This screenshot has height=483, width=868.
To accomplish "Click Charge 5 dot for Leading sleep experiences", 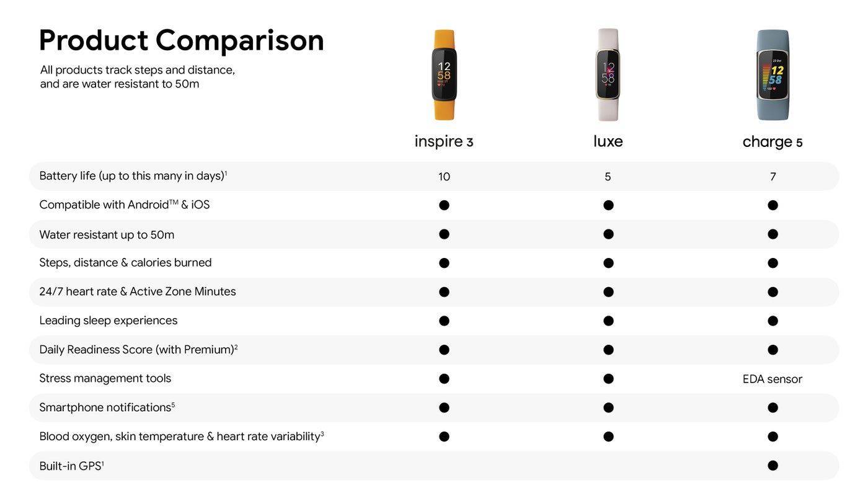I will [x=773, y=321].
